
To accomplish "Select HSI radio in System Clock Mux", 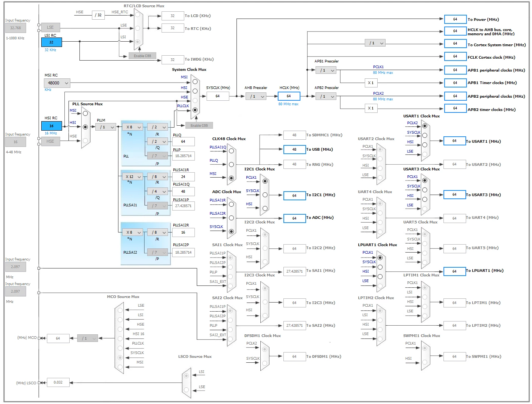I will 195,91.
